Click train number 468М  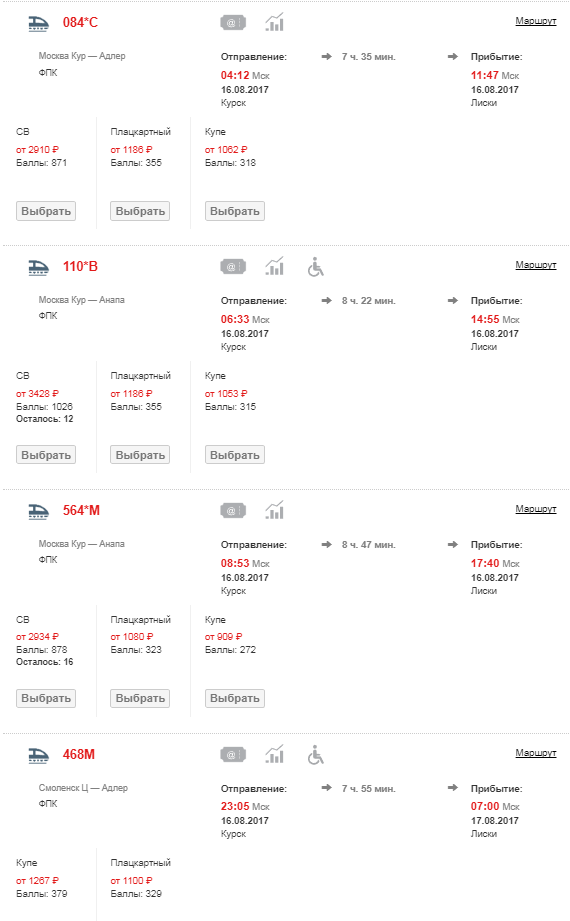tap(79, 754)
